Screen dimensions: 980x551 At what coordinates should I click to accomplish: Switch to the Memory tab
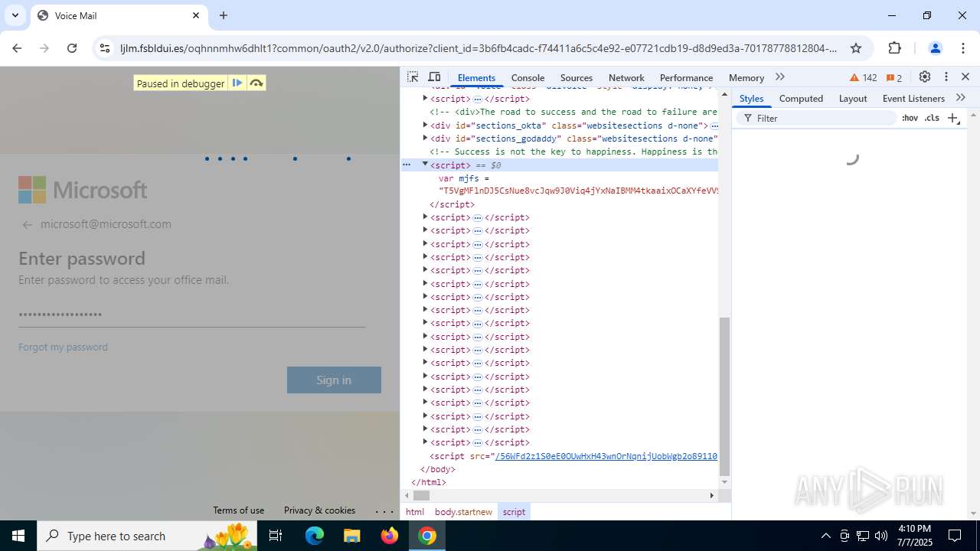click(x=746, y=78)
